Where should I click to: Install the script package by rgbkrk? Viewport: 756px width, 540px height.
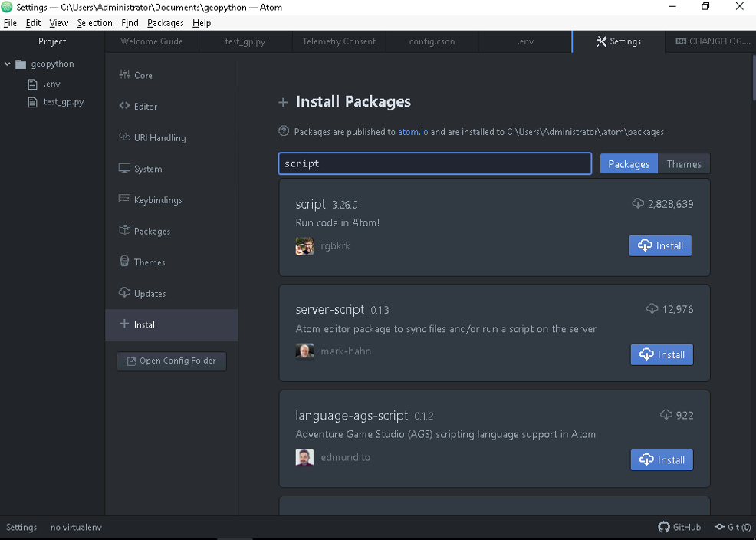point(659,245)
